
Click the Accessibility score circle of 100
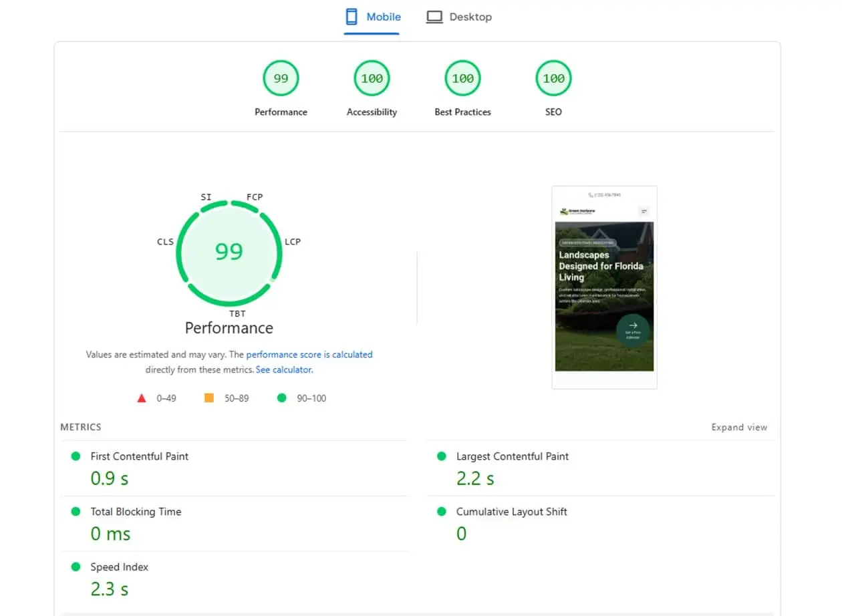[372, 78]
